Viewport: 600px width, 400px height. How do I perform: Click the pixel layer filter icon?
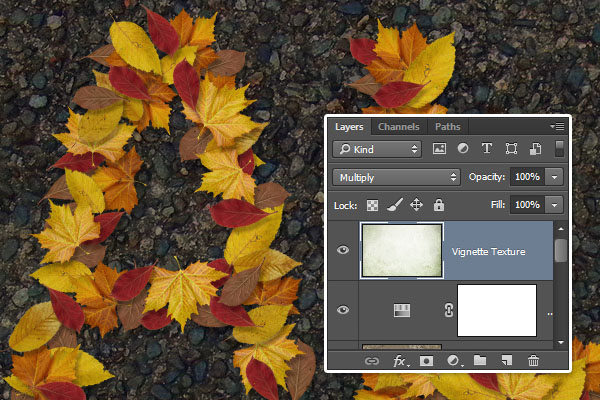click(439, 149)
